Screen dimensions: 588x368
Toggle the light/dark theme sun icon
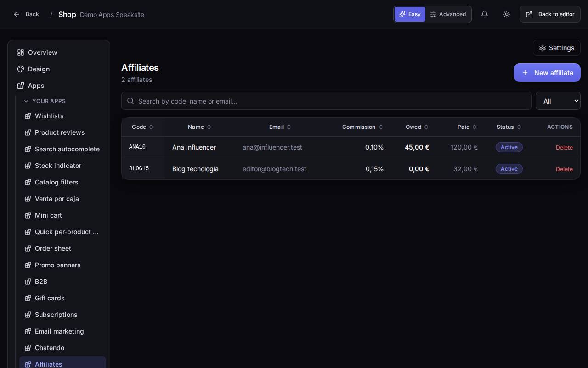tap(507, 14)
